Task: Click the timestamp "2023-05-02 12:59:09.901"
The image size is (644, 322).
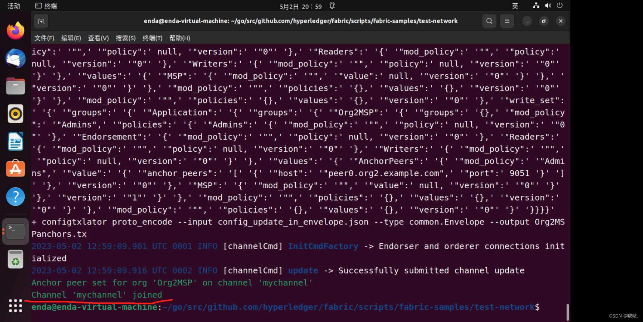Action: [89, 246]
